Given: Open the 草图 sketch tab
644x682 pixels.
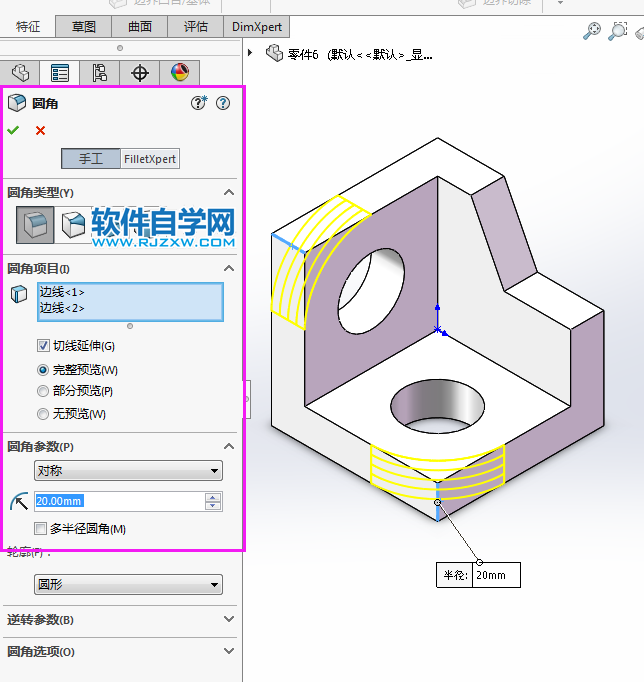Looking at the screenshot, I should [x=83, y=27].
